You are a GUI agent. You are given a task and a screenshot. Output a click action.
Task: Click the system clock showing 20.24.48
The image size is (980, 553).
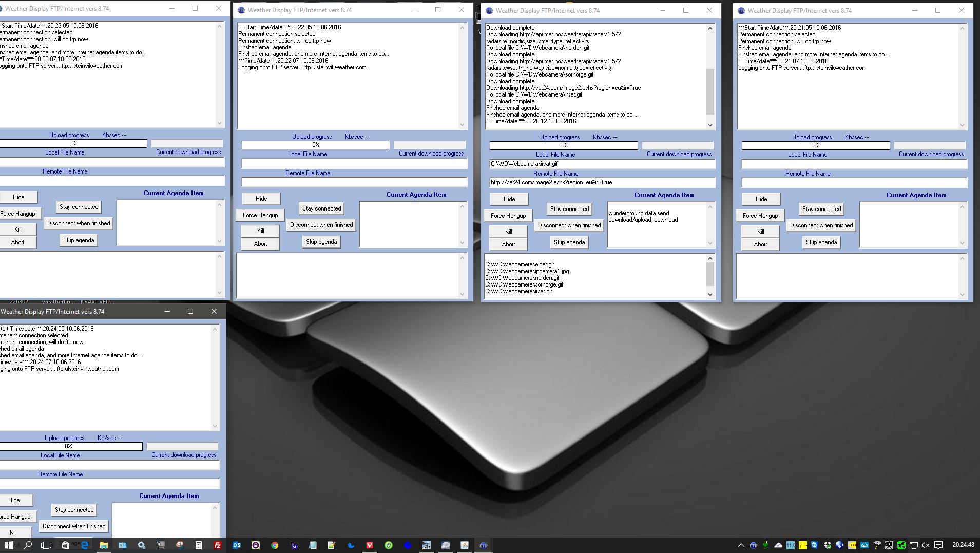964,545
